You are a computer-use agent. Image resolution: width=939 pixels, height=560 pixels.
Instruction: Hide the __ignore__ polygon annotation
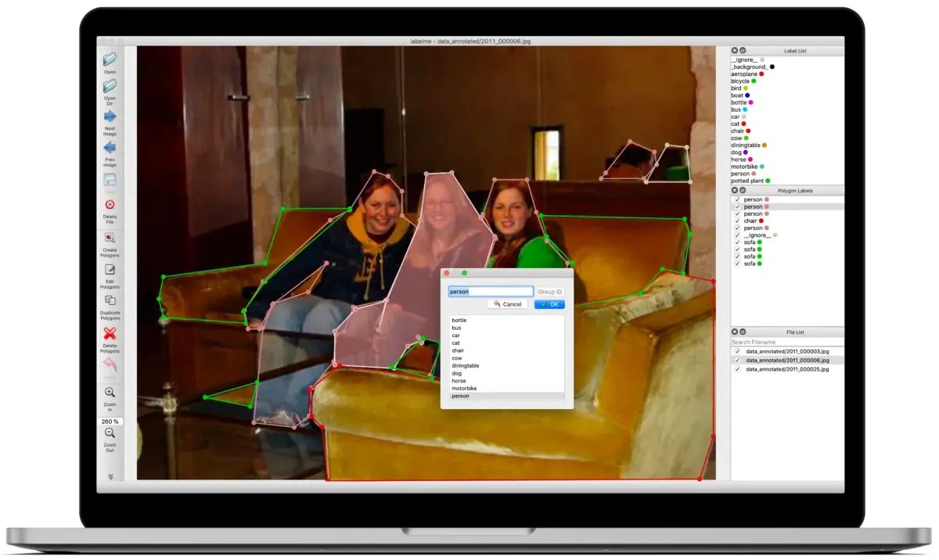point(736,235)
